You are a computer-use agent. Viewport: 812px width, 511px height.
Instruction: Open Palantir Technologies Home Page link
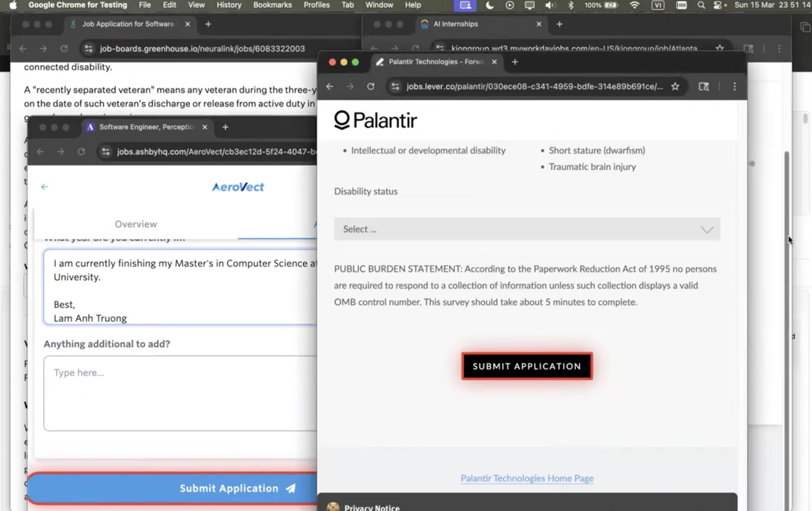(x=527, y=478)
